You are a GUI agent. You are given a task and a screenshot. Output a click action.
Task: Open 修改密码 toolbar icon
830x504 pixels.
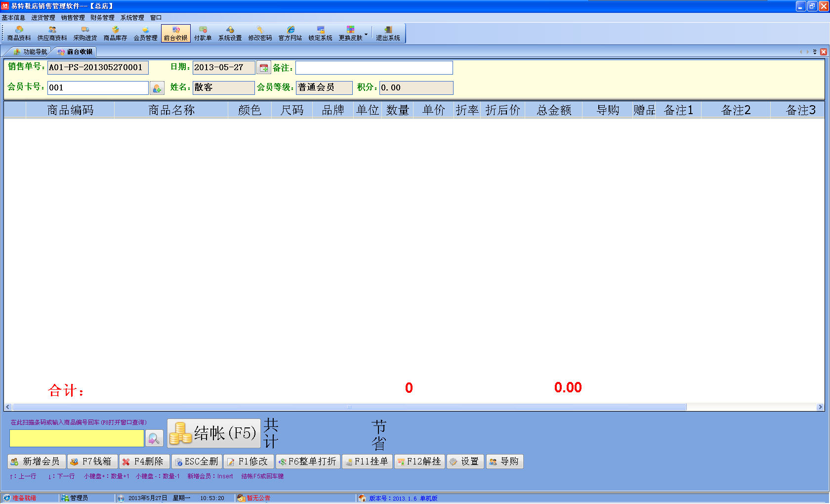tap(260, 34)
